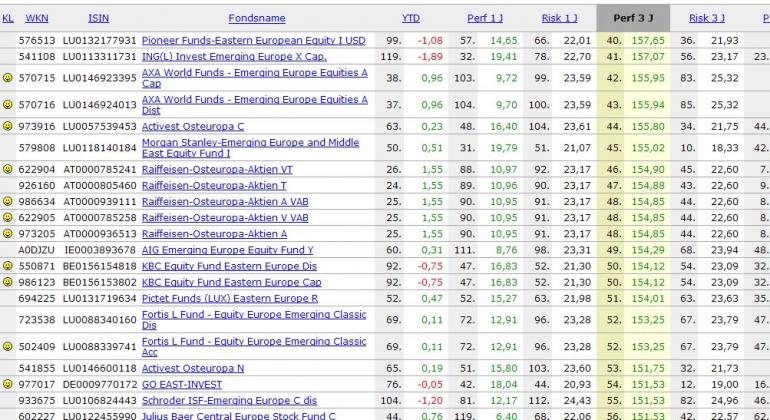Image resolution: width=770 pixels, height=420 pixels.
Task: Select Risk 3 J value 19,00
Action: pyautogui.click(x=725, y=385)
